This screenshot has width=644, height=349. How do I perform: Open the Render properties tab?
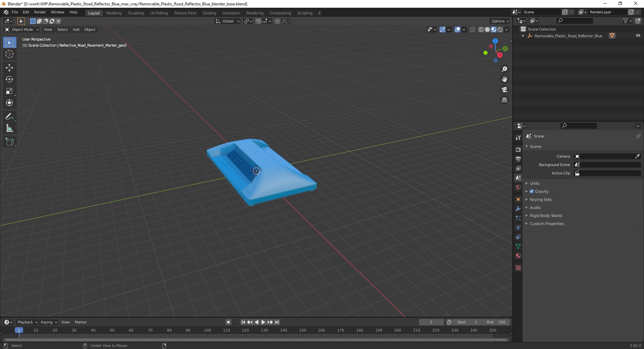[518, 149]
